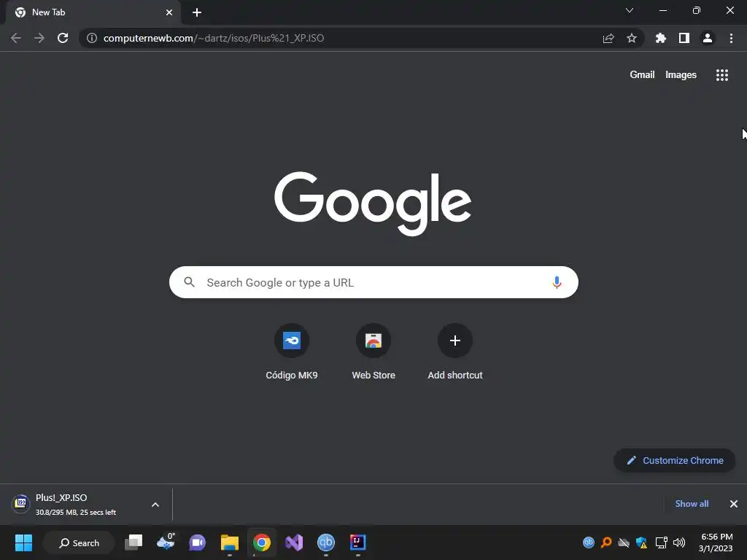Click Customize Chrome button
The width and height of the screenshot is (747, 560).
pos(675,461)
